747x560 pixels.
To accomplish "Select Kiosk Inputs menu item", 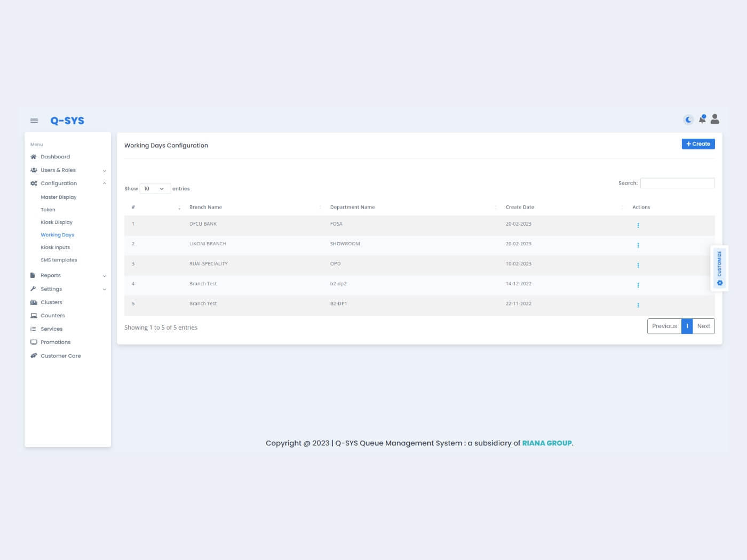I will tap(55, 247).
